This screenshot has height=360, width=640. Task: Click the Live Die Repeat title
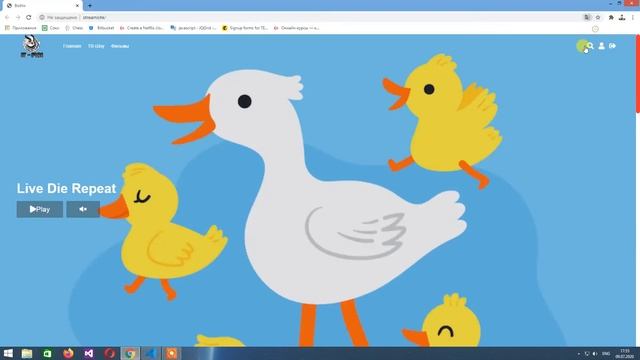click(x=67, y=188)
